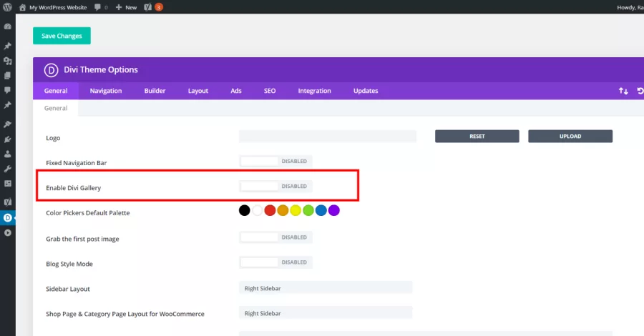Open Yoast SEO notifications in admin bar

coord(153,7)
